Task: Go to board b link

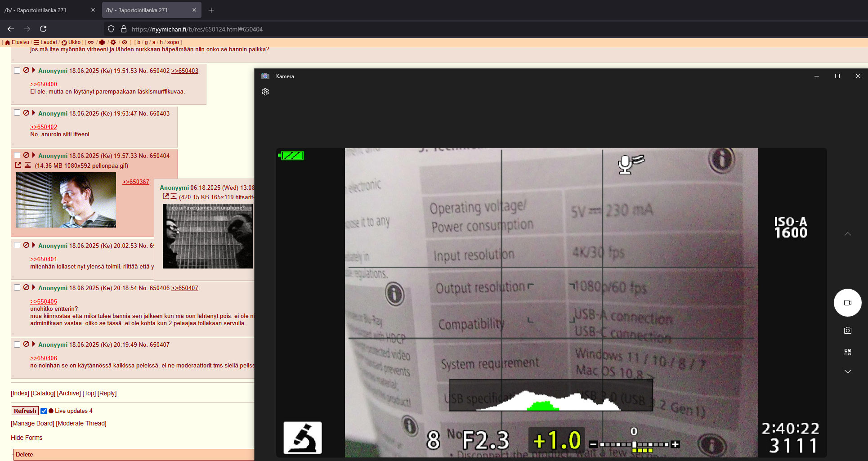Action: [x=139, y=42]
